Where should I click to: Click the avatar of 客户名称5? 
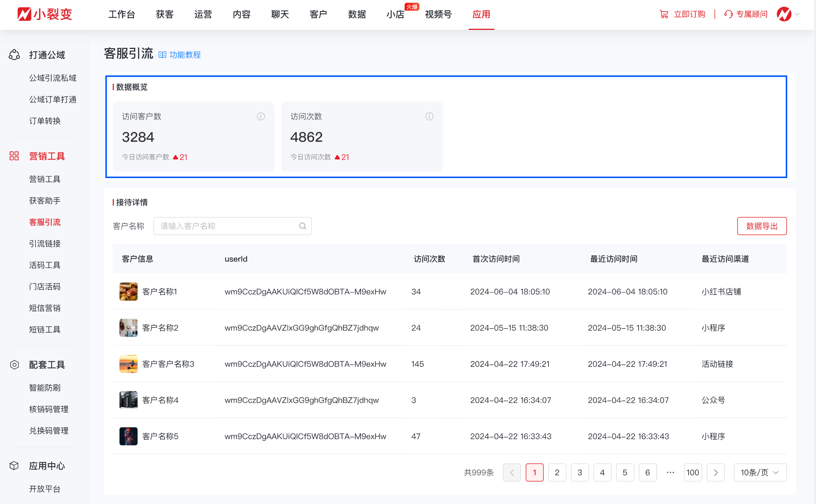129,436
